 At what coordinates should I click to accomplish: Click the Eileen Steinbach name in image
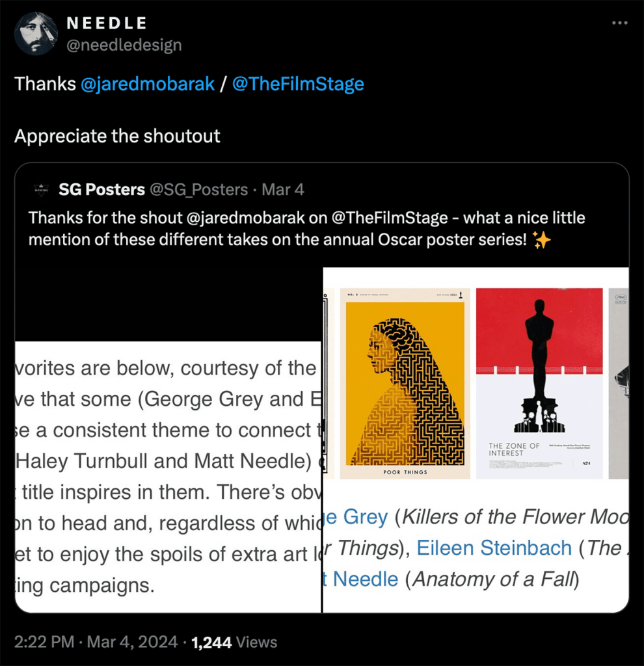[494, 548]
